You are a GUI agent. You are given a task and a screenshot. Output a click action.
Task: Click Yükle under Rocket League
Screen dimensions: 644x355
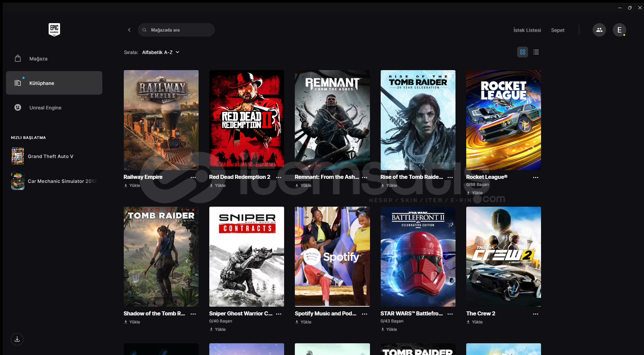[x=475, y=193]
